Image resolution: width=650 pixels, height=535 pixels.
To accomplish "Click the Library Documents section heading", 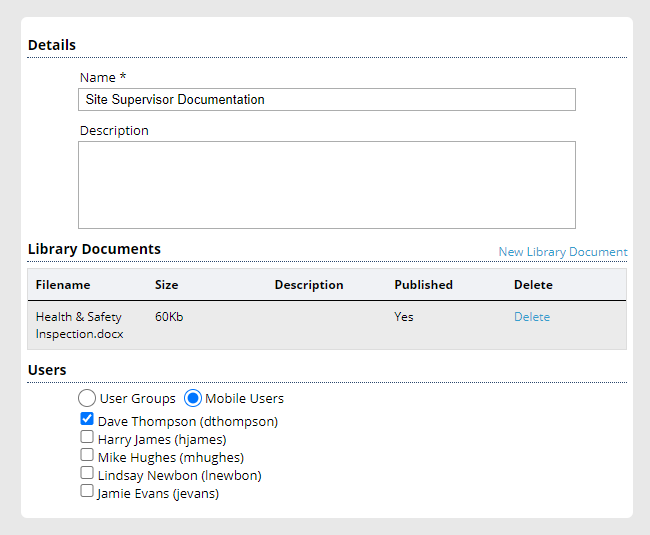I will point(94,249).
